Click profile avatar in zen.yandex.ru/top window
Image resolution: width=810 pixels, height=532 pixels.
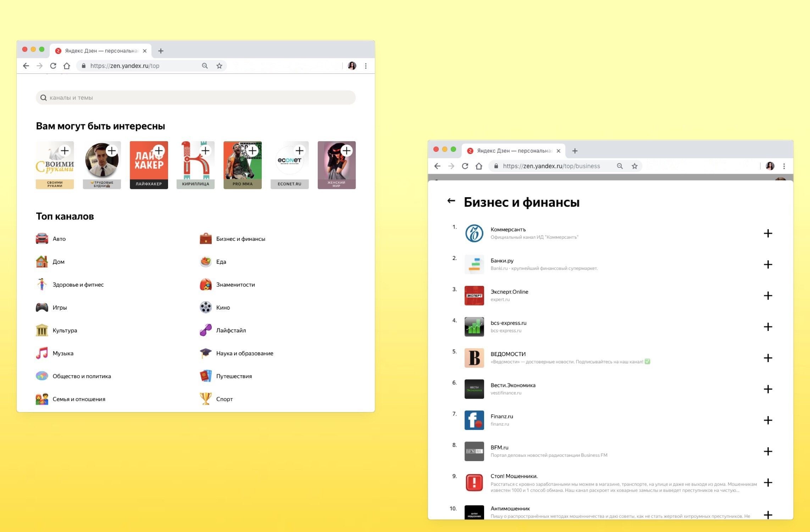[352, 66]
